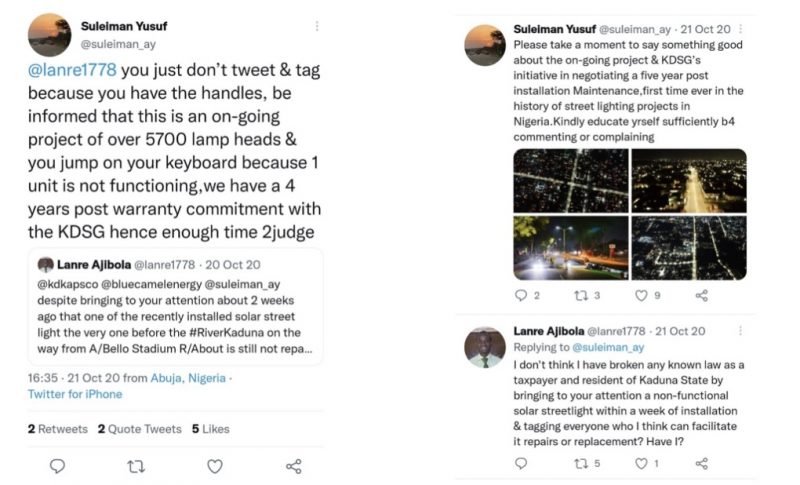Open Lanre Ajibola's profile avatar

pos(485,346)
